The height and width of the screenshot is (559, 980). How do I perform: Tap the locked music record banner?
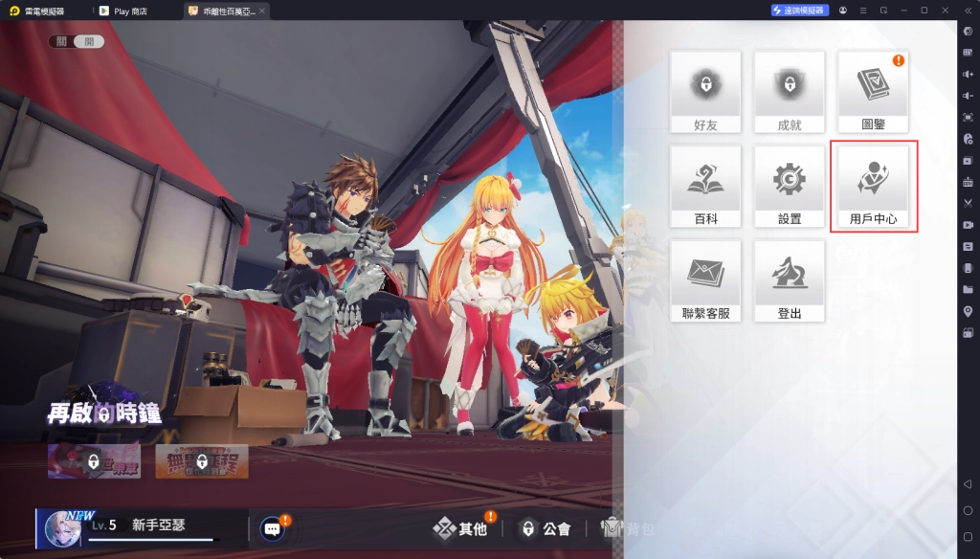(x=94, y=461)
